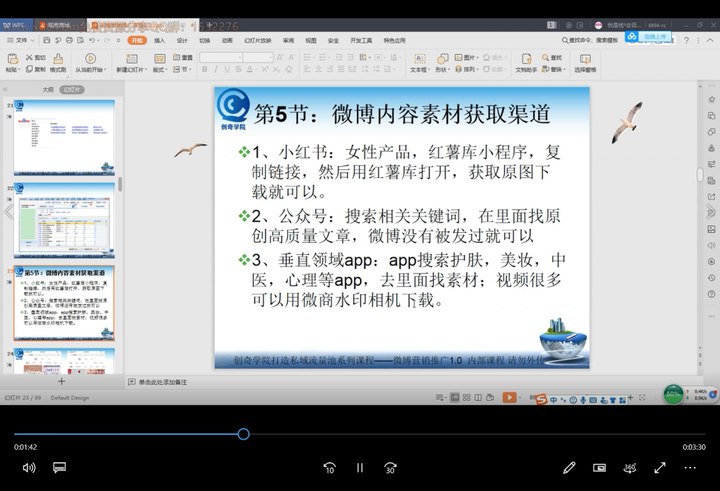This screenshot has width=720, height=491.
Task: Select the 格式刷 format painter brush
Action: tap(58, 63)
